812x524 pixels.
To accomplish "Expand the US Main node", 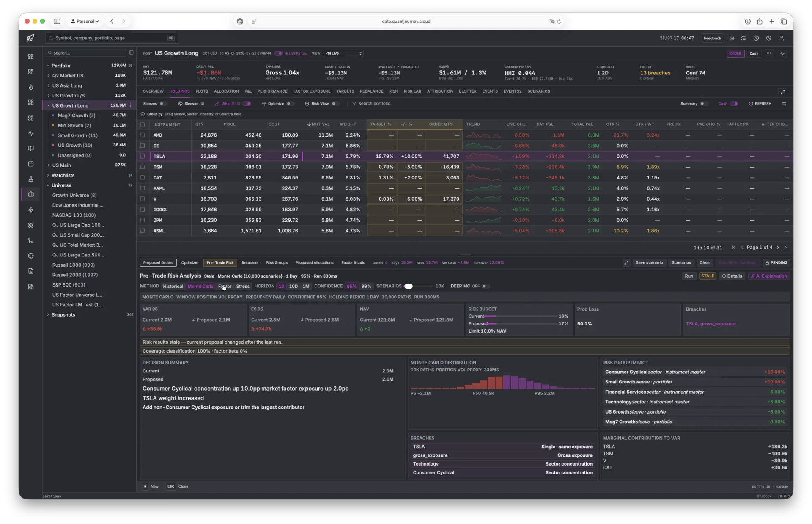I will (49, 165).
